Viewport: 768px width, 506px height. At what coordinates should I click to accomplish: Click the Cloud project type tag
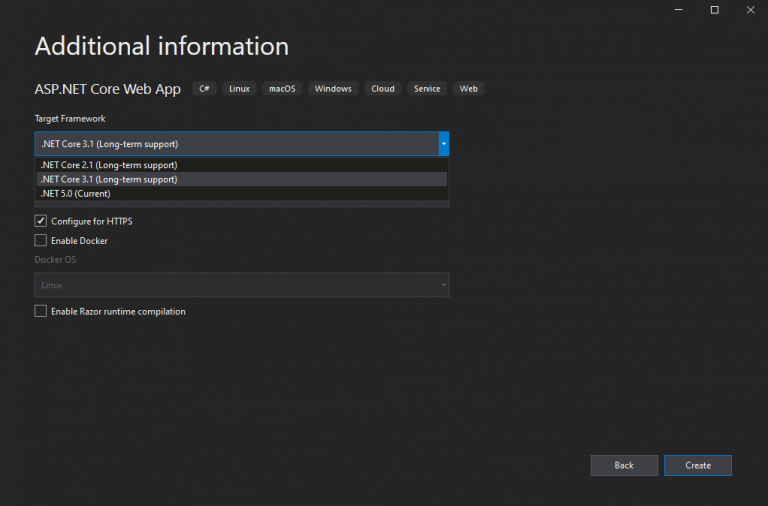(x=383, y=89)
